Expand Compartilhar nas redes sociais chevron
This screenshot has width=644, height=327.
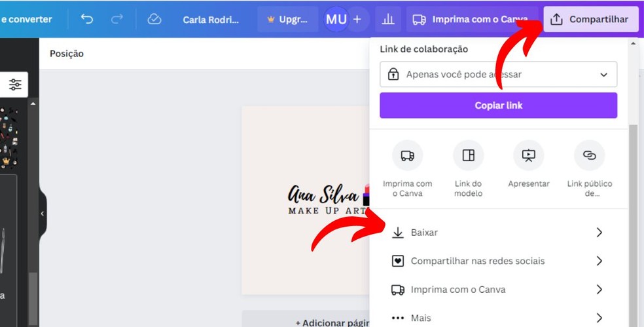pyautogui.click(x=599, y=261)
